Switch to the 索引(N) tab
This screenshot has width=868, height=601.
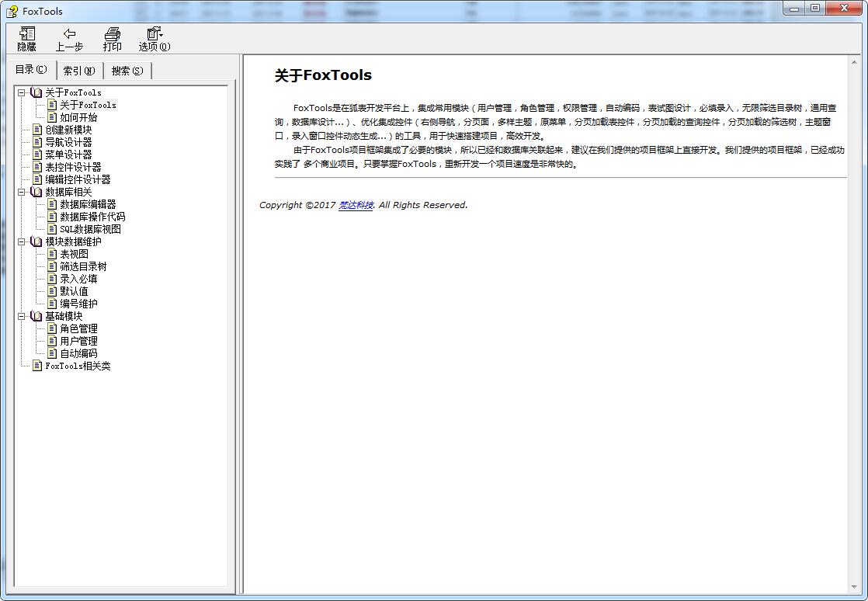pos(79,71)
